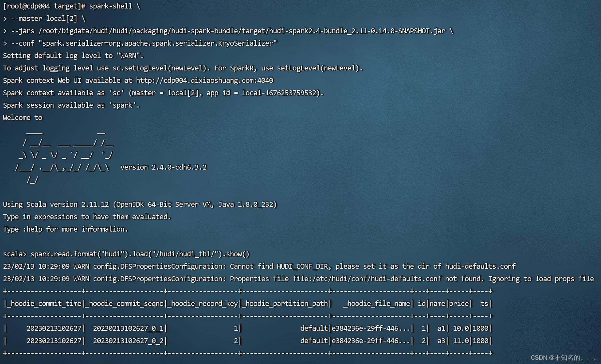Select the _hoodie_file_name column header
This screenshot has width=601, height=364.
click(377, 304)
